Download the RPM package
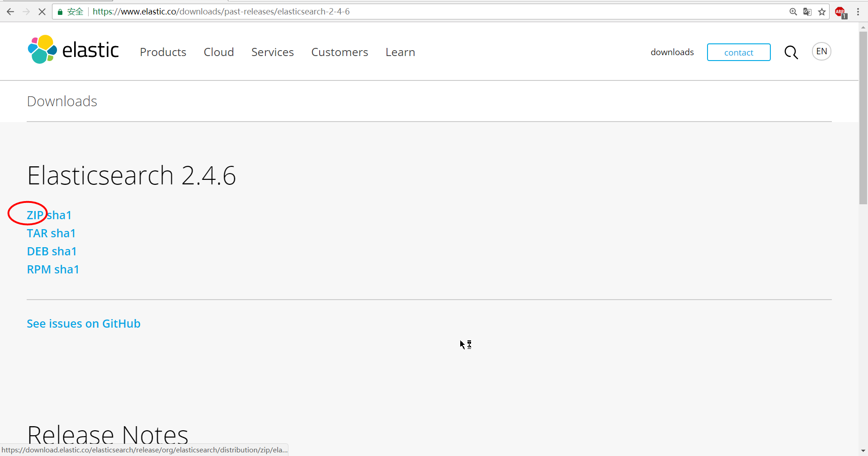This screenshot has height=456, width=868. [x=39, y=269]
